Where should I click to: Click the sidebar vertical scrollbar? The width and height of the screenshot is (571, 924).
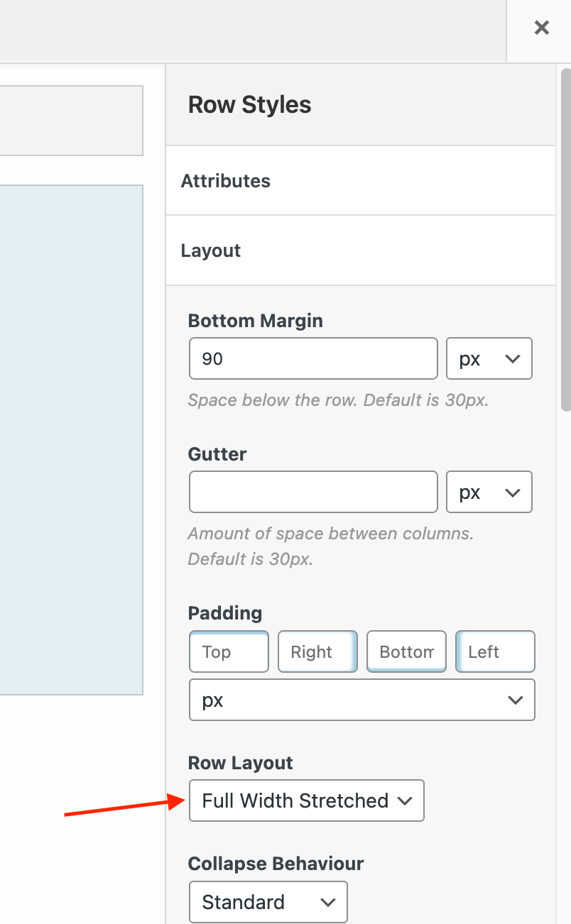[x=565, y=240]
